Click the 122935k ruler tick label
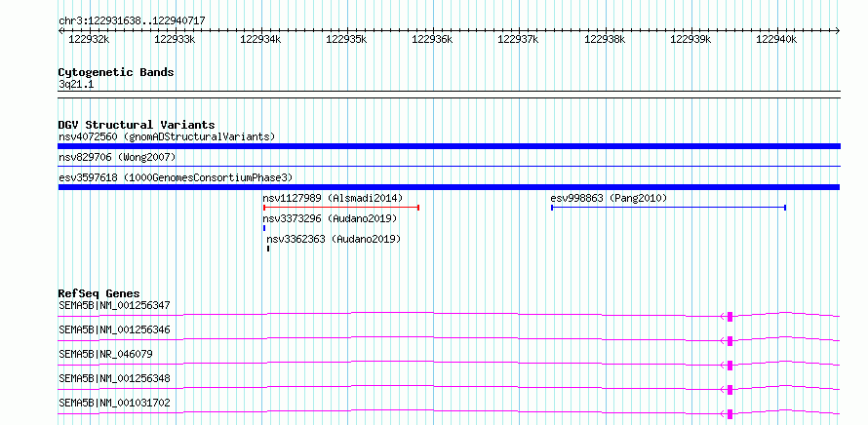868x425 pixels. click(346, 39)
